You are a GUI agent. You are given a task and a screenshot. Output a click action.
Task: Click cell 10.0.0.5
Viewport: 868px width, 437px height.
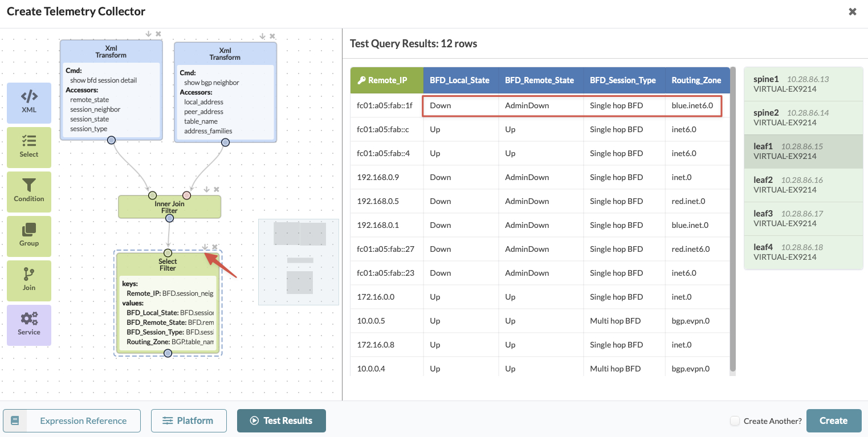[387, 321]
